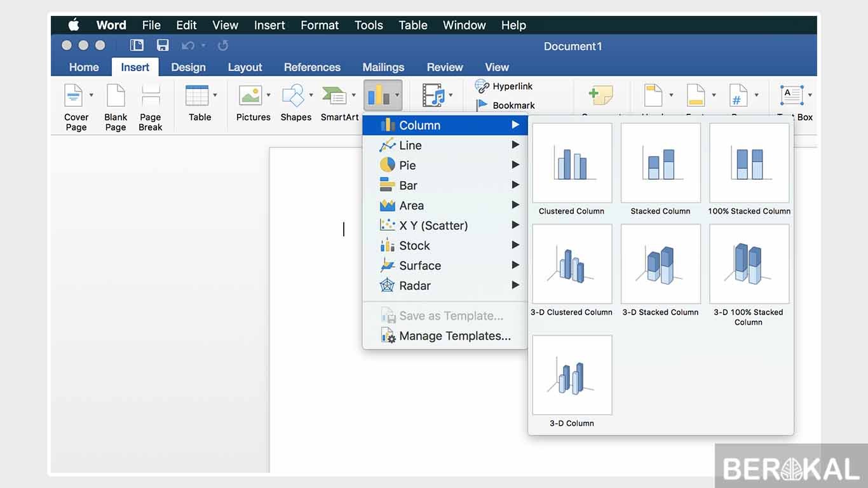Click the Footer page icon
868x488 pixels.
coord(696,95)
